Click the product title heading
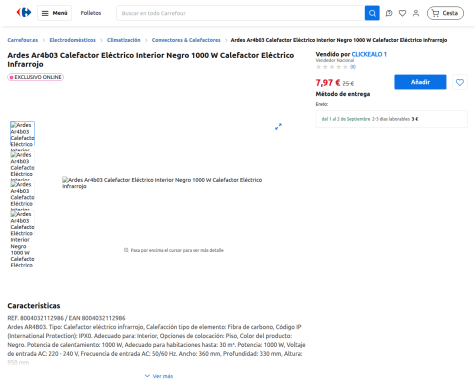475x380 pixels. coord(151,60)
